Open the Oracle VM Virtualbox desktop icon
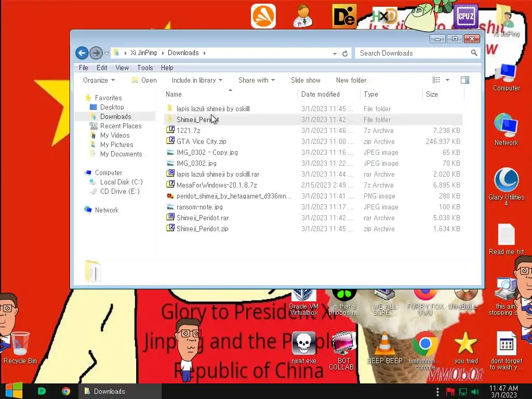The image size is (532, 399). coord(303,302)
